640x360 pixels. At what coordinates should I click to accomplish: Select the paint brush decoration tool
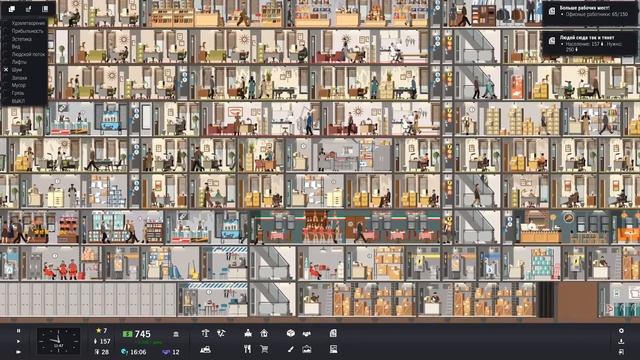coord(290,349)
